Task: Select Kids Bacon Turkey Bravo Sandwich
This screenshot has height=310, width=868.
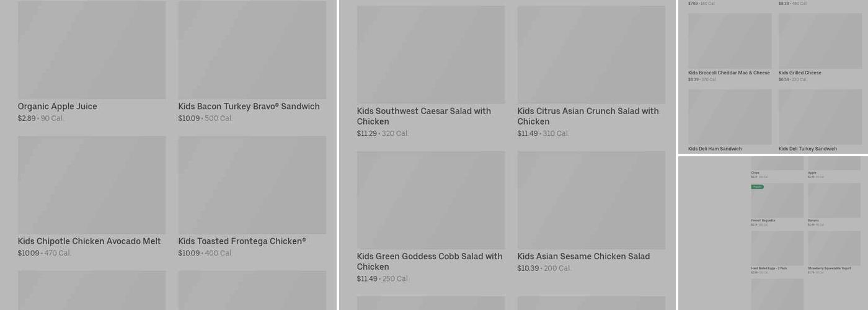Action: (249, 107)
